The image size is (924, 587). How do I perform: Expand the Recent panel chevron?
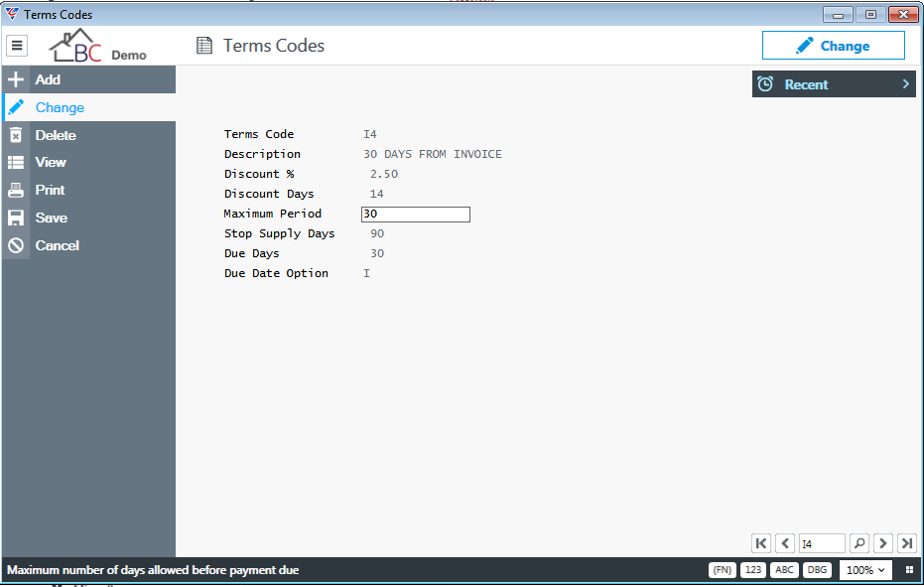click(x=906, y=84)
